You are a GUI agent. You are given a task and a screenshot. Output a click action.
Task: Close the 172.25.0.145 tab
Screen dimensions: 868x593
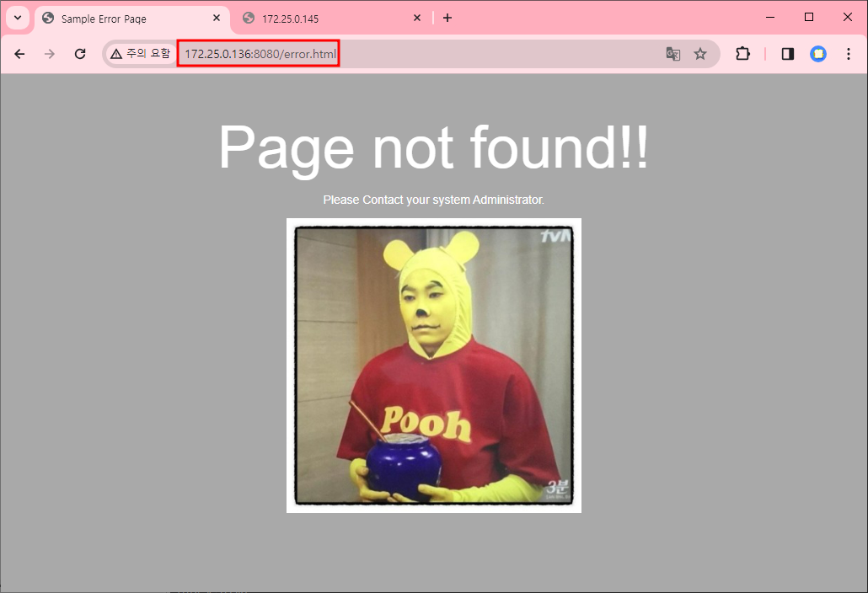tap(417, 19)
